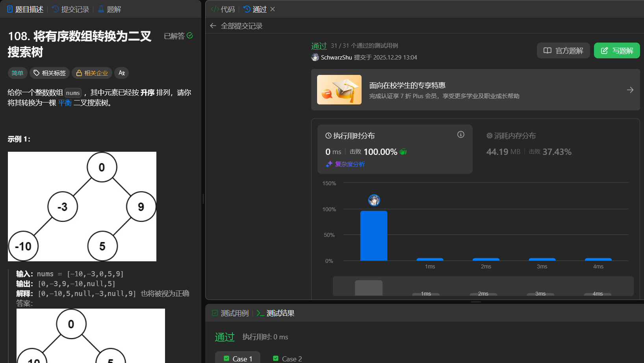Image resolution: width=644 pixels, height=363 pixels.
Task: Close the 通过 submission tab
Action: point(273,9)
